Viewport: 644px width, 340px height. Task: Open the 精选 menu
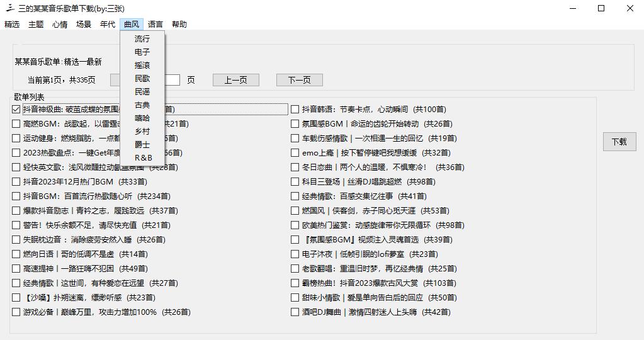click(12, 24)
